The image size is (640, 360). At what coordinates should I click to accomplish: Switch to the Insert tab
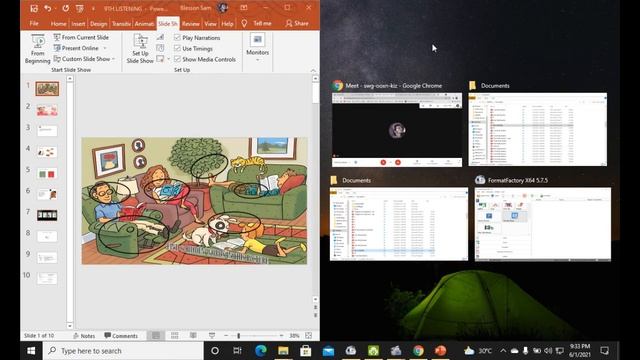click(78, 24)
